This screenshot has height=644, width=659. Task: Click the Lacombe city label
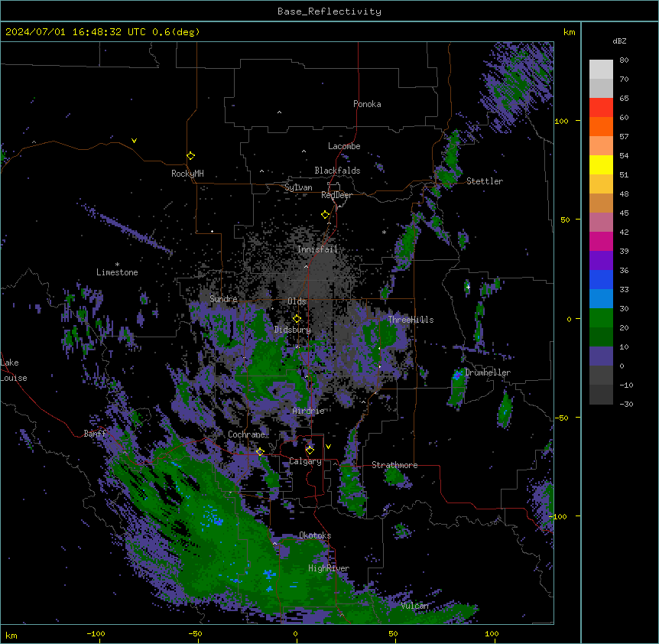pos(344,146)
